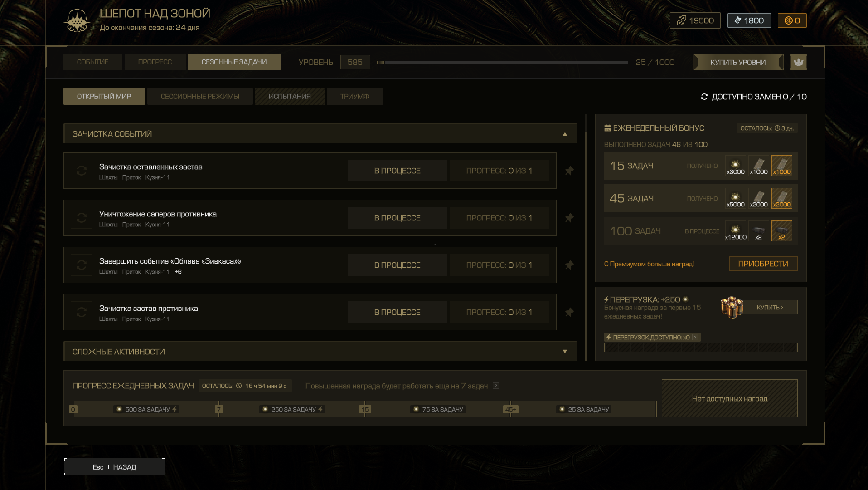Click the free x2 crate reward for 100 задач

pos(759,231)
